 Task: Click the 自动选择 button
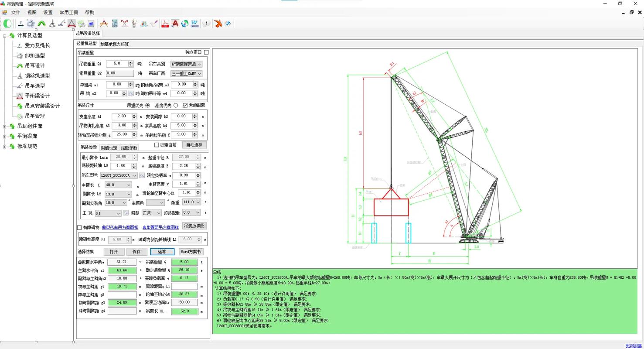tap(194, 145)
